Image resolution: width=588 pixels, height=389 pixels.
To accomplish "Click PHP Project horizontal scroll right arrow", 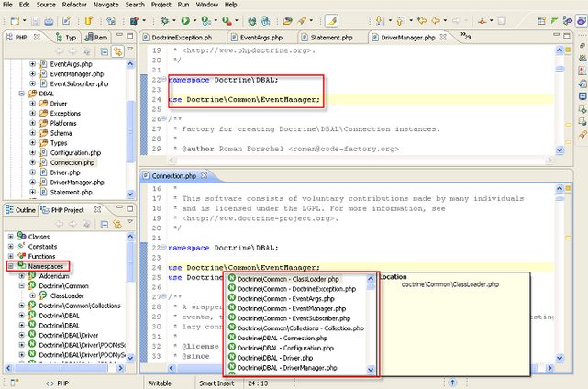I will 120,369.
